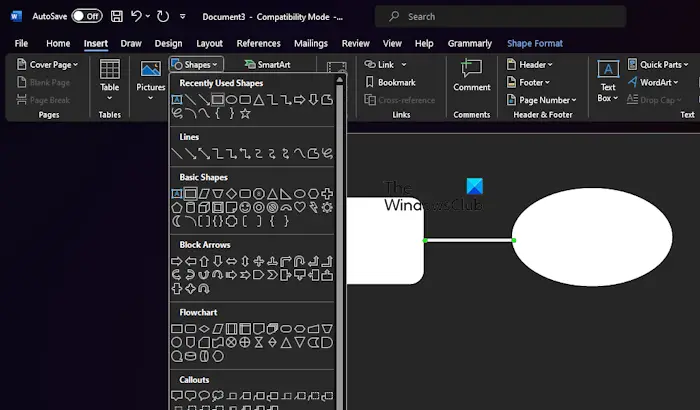This screenshot has width=700, height=410.
Task: Open the Undo history dropdown arrow
Action: (148, 17)
